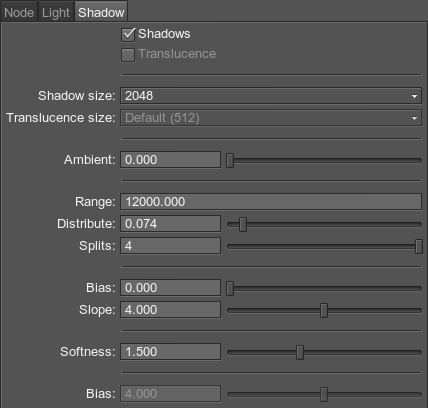
Task: Open the Shadow size dropdown
Action: point(271,96)
